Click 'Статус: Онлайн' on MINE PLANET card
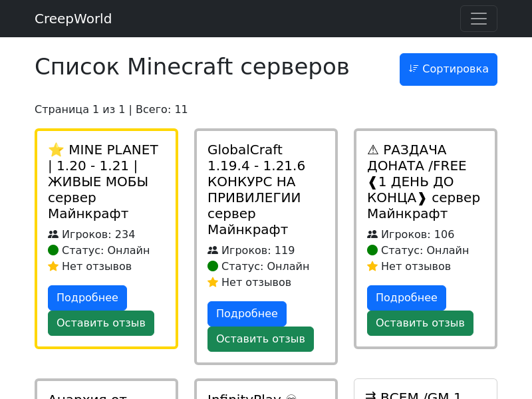This screenshot has height=399, width=532. tap(106, 250)
